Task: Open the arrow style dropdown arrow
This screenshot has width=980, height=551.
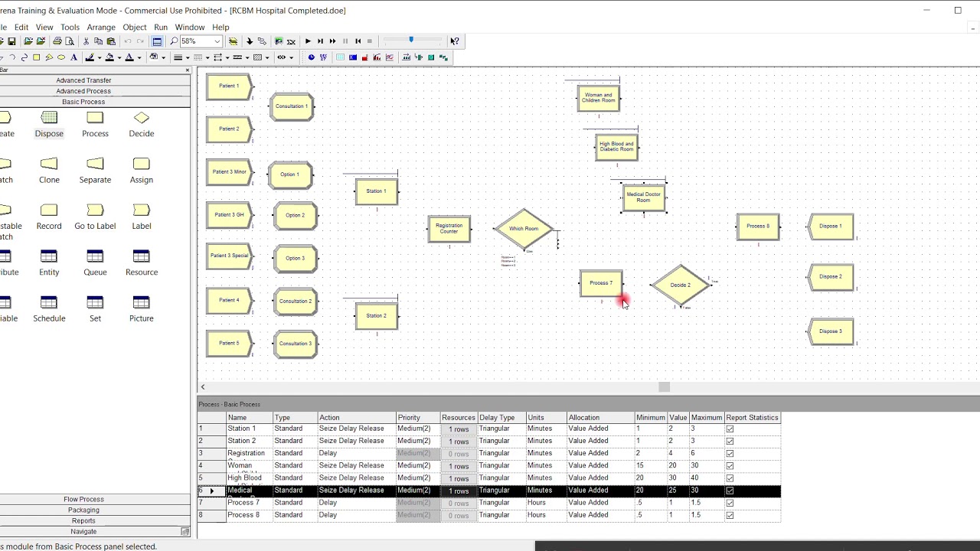Action: coord(227,57)
